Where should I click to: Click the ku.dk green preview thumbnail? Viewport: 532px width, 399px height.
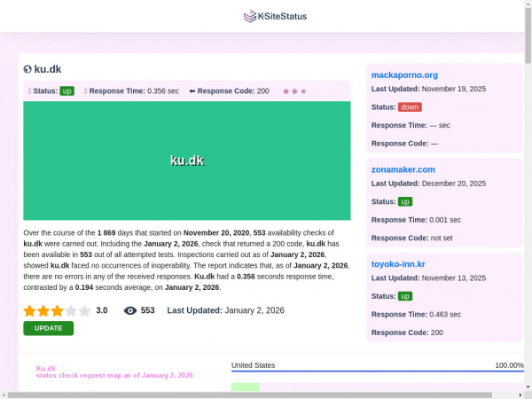point(187,160)
